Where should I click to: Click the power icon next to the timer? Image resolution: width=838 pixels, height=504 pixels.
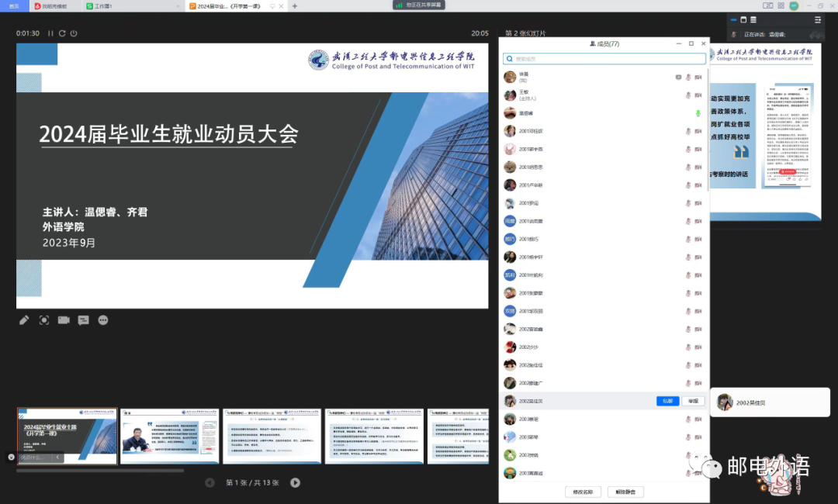click(x=74, y=33)
